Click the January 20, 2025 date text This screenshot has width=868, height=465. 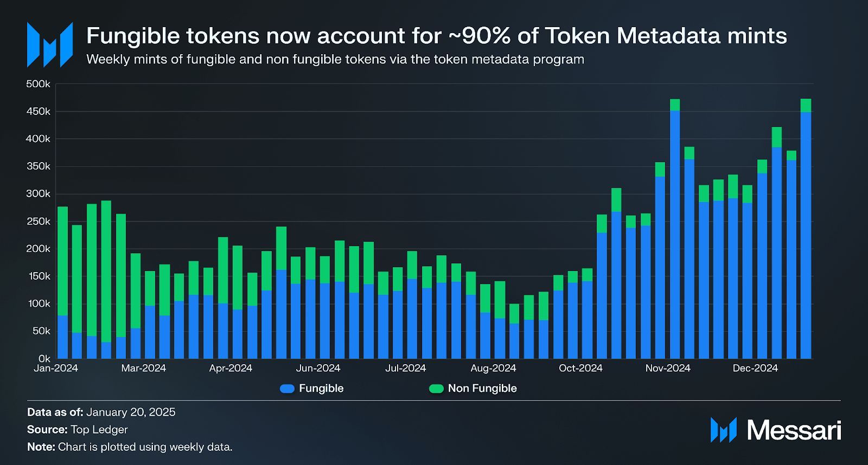[131, 412]
